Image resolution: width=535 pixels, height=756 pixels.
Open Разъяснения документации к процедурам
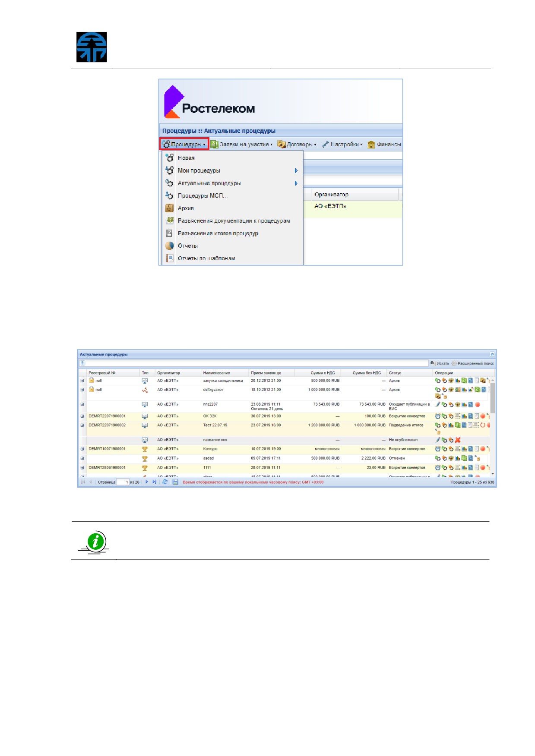(233, 220)
